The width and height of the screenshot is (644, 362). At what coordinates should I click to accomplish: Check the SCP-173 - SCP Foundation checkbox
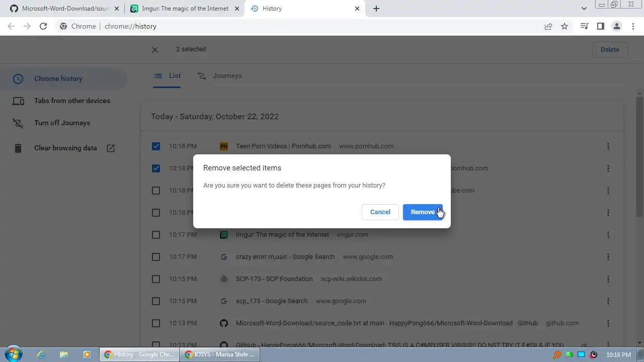click(156, 279)
